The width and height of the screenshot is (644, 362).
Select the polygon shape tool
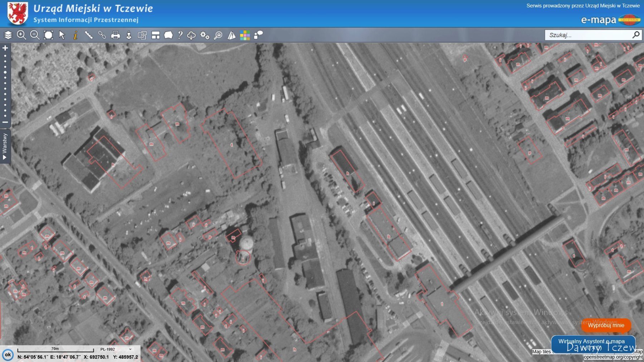click(169, 35)
